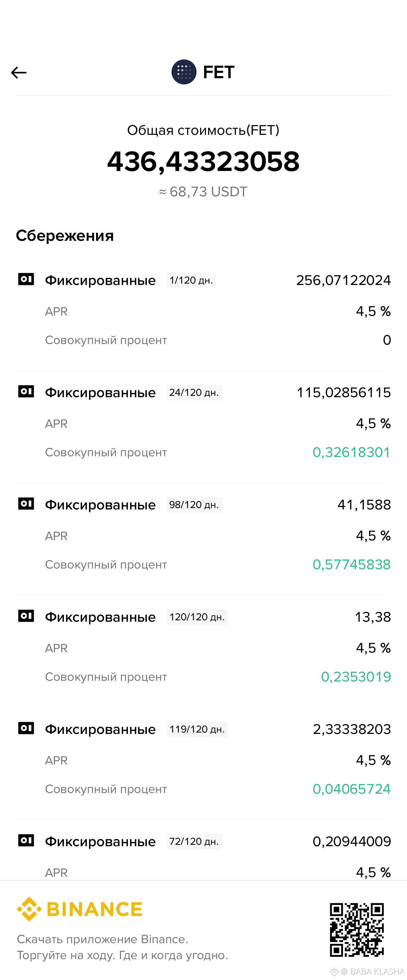Tap the FET title text
This screenshot has height=980, width=407.
point(218,72)
